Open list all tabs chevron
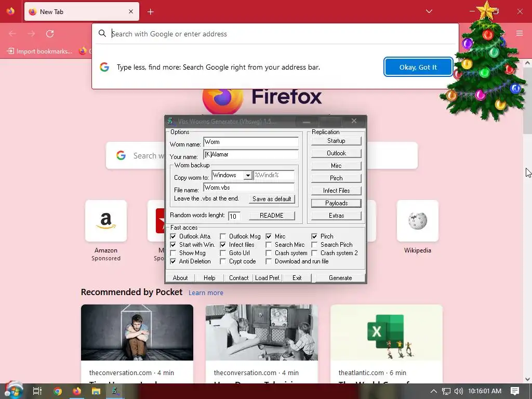The image size is (532, 399). [x=429, y=11]
